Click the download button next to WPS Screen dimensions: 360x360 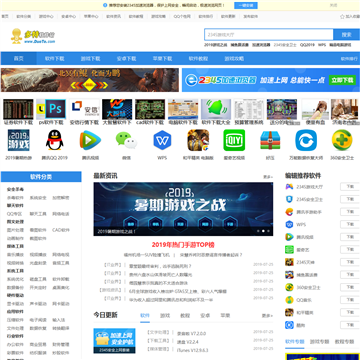(x=350, y=224)
